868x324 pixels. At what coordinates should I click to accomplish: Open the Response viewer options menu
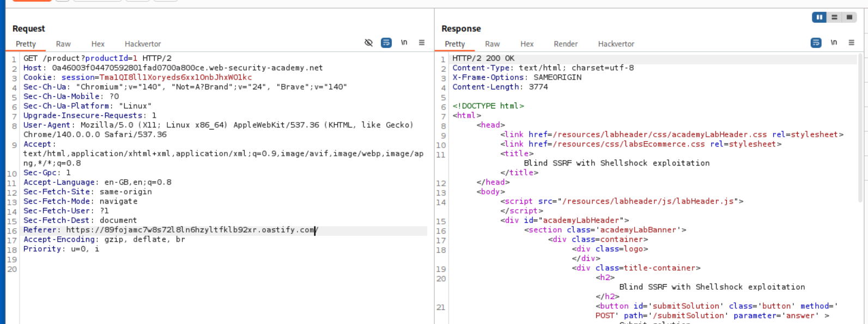pos(851,42)
